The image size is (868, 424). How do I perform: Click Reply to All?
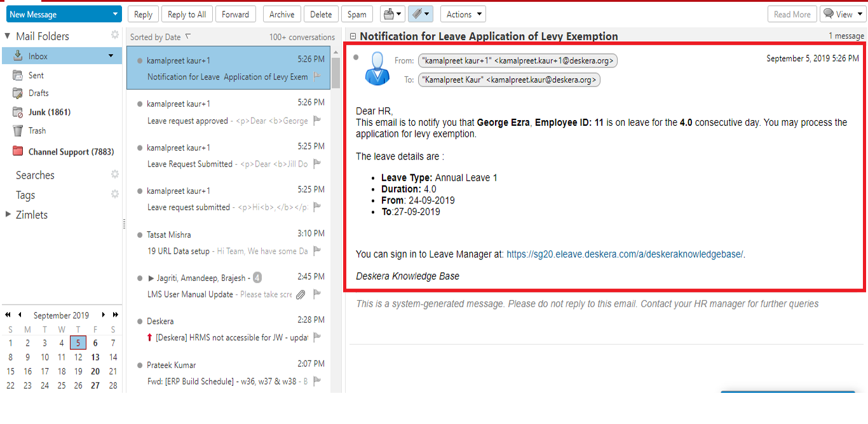(187, 14)
